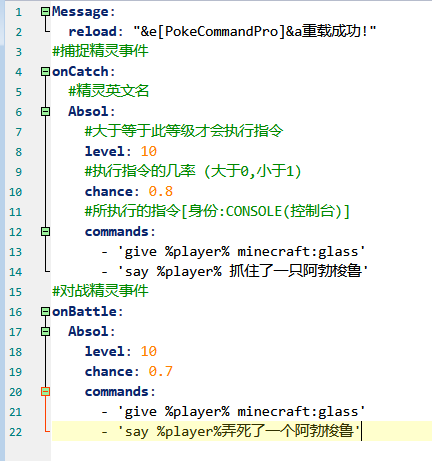Click the "&e[PokeCommandPro]&a重载成功!" string

click(255, 32)
